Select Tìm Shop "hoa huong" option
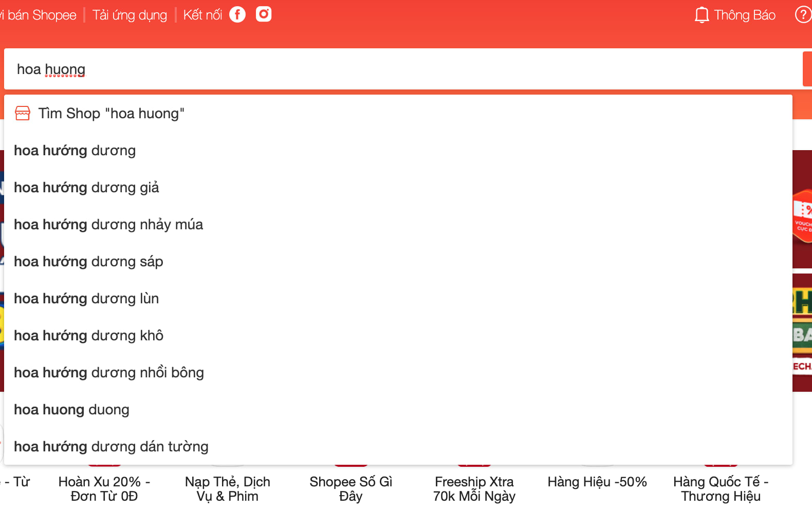This screenshot has height=510, width=812. (x=398, y=113)
